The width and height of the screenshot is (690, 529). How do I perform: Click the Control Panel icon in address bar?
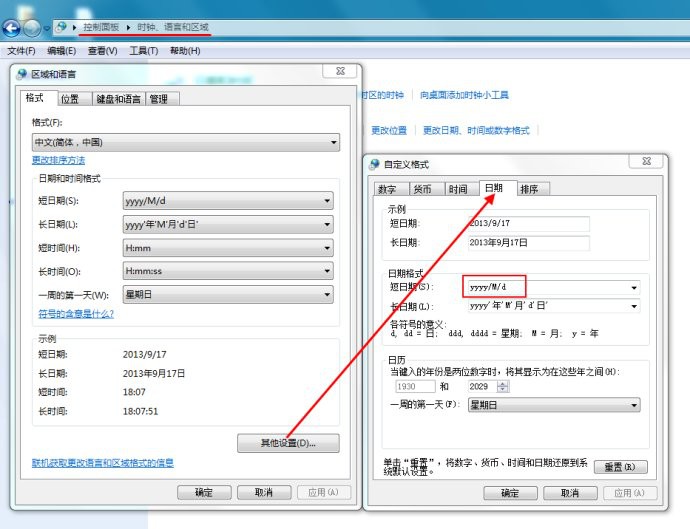click(61, 27)
